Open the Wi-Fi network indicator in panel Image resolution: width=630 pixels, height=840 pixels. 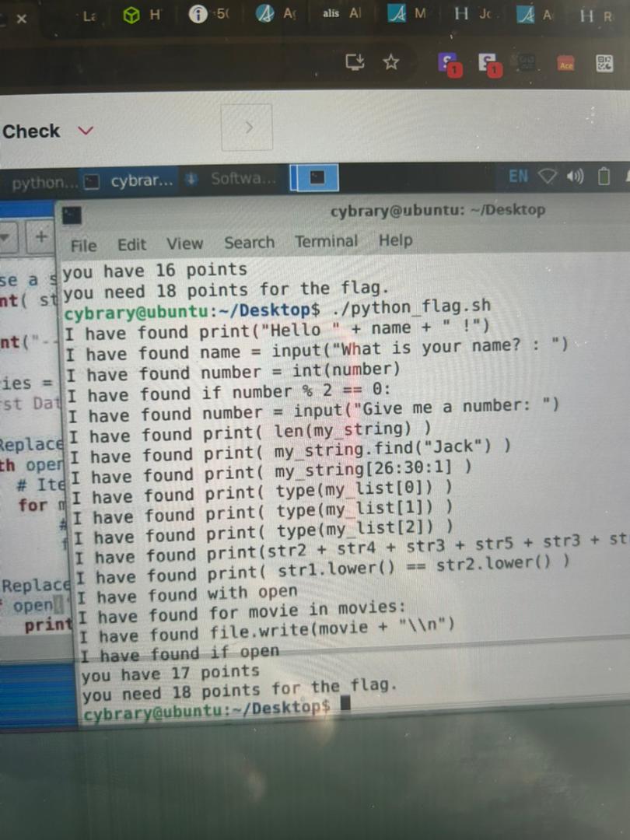pyautogui.click(x=549, y=177)
